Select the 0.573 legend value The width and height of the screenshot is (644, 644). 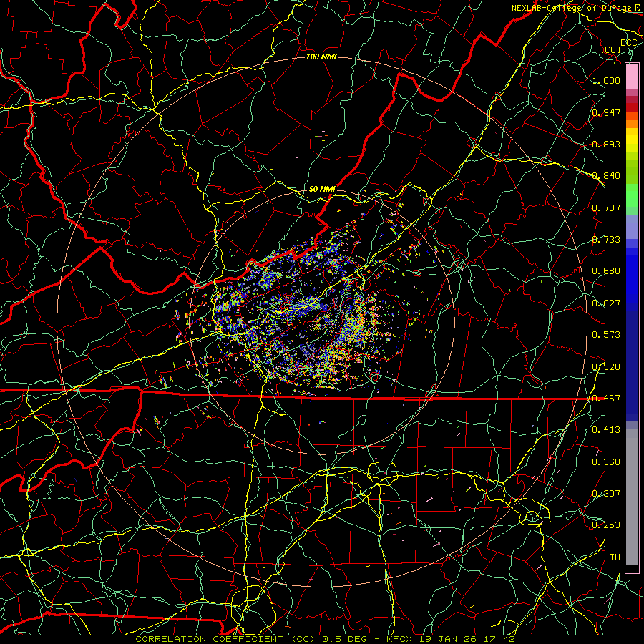(x=606, y=335)
